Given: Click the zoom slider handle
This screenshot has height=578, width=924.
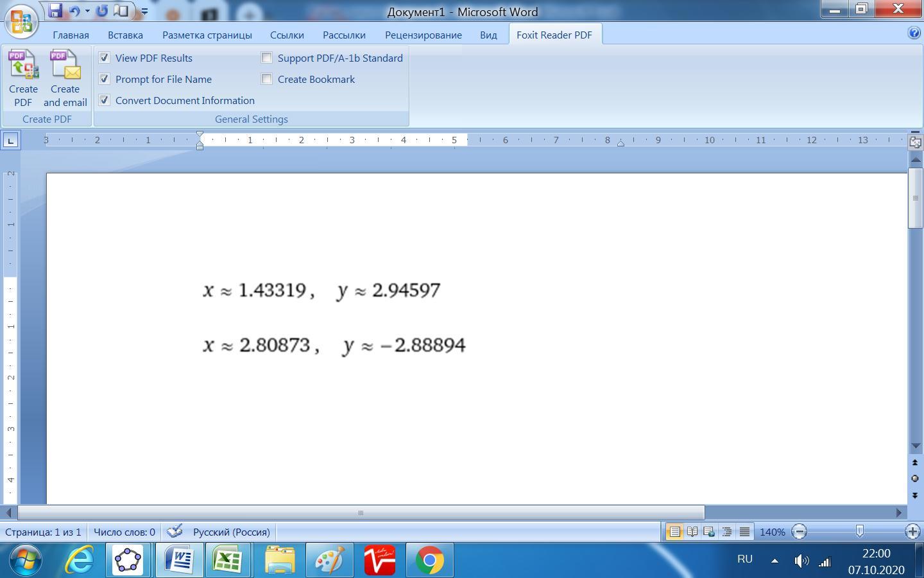Looking at the screenshot, I should point(859,531).
